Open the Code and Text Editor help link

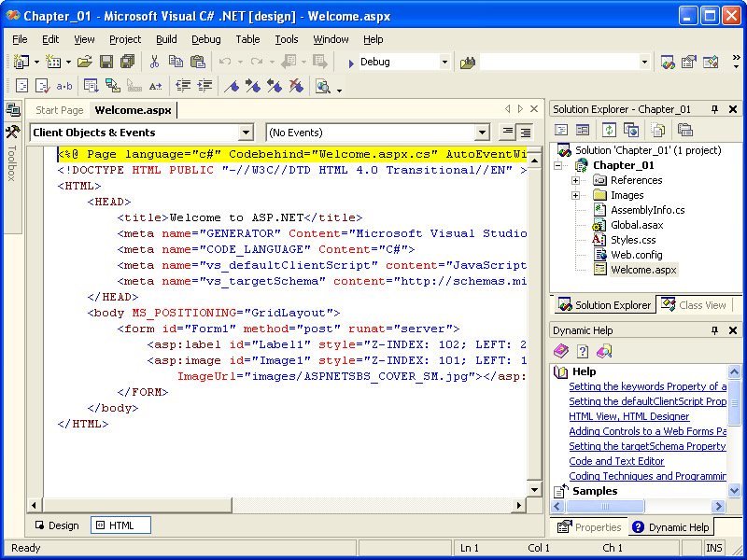(x=616, y=461)
